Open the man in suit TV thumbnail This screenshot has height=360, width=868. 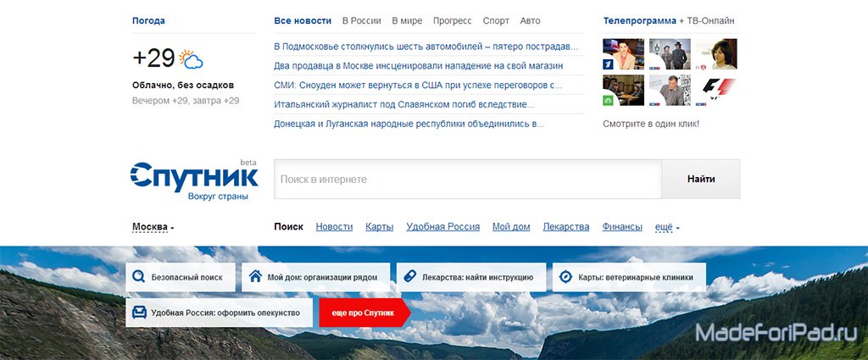(670, 90)
